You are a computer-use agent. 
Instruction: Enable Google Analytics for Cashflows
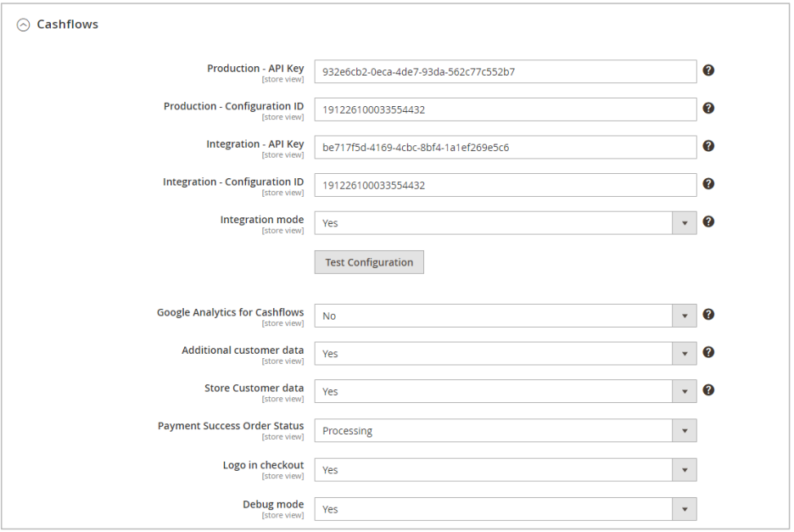[684, 315]
